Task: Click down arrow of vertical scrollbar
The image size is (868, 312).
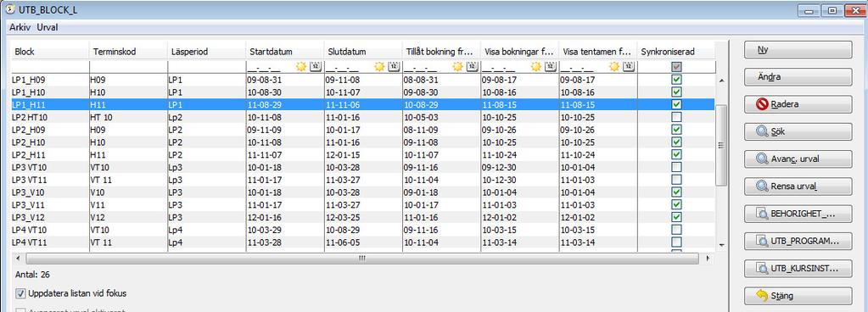Action: click(x=721, y=244)
